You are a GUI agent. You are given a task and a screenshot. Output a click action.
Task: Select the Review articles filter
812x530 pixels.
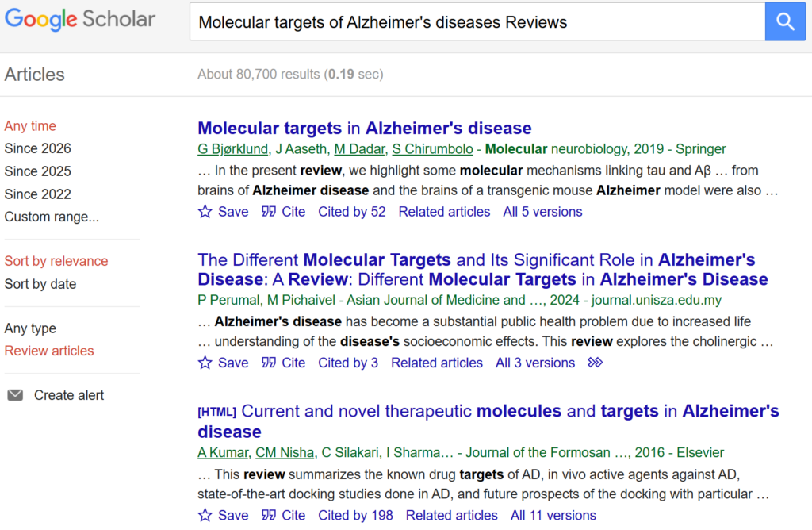[49, 351]
